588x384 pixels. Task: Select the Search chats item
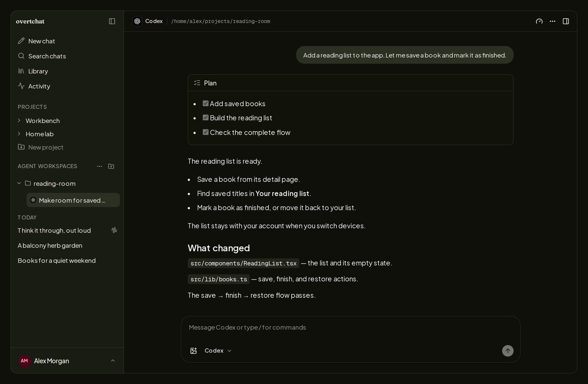pos(67,56)
